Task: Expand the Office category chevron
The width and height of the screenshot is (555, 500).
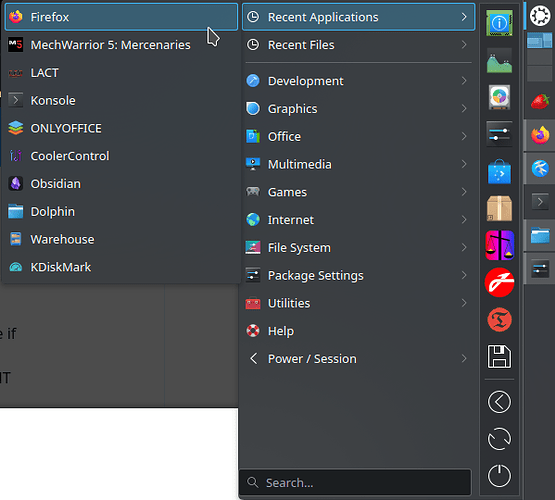Action: click(x=464, y=137)
